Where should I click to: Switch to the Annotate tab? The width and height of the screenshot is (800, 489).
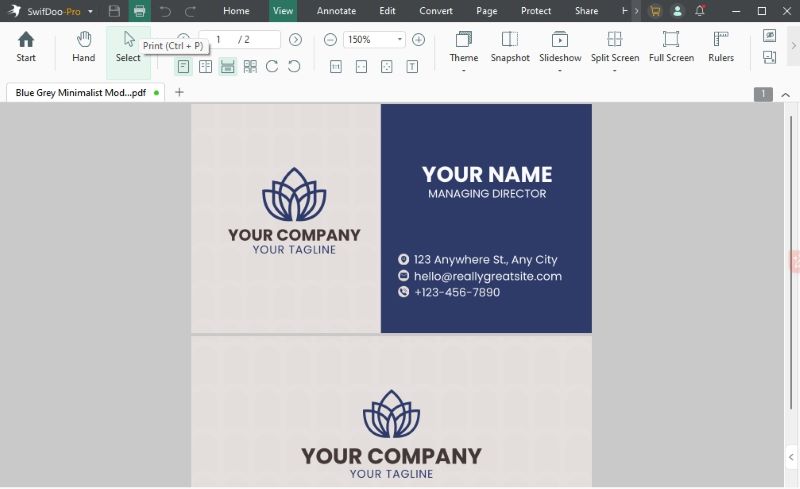(x=336, y=11)
